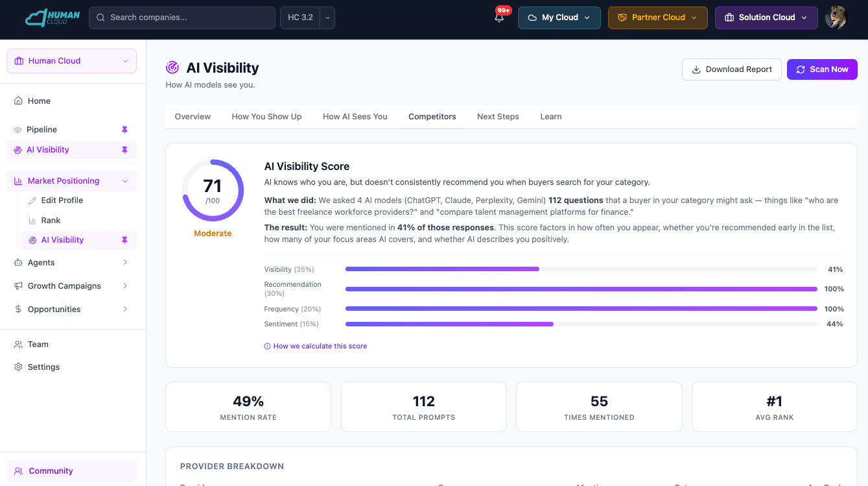
Task: Click the 55 Times Mentioned card
Action: click(x=599, y=407)
